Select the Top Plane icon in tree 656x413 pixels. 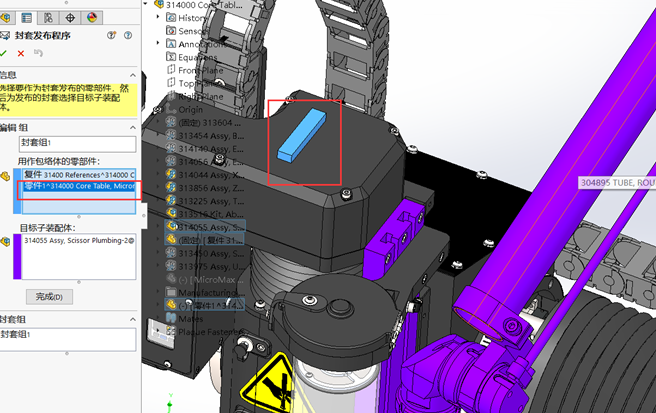[171, 82]
